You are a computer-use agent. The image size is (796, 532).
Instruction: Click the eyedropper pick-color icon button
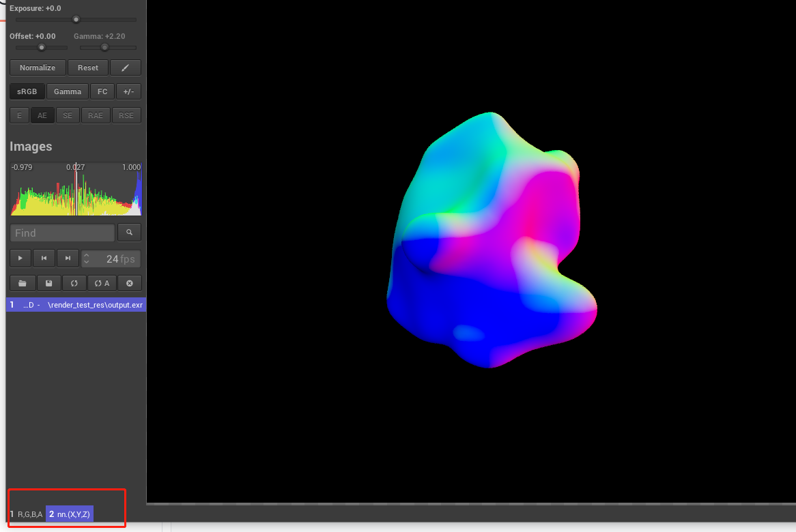click(x=126, y=68)
